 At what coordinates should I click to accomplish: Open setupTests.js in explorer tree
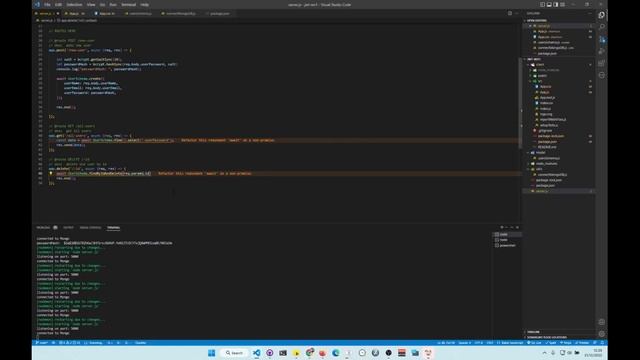[549, 125]
